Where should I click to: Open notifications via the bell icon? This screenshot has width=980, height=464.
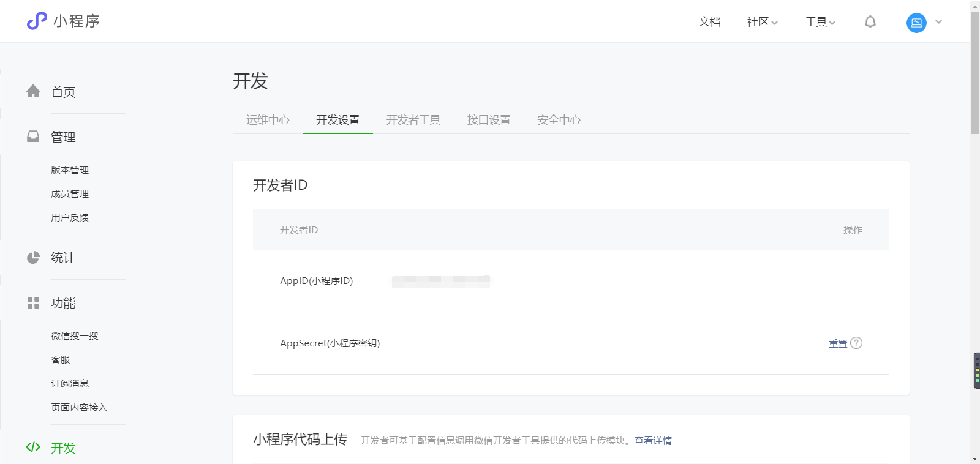(x=870, y=22)
